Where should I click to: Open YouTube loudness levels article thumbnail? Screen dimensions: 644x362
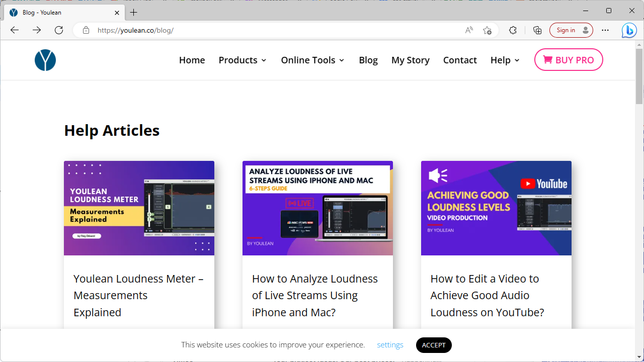pyautogui.click(x=496, y=208)
